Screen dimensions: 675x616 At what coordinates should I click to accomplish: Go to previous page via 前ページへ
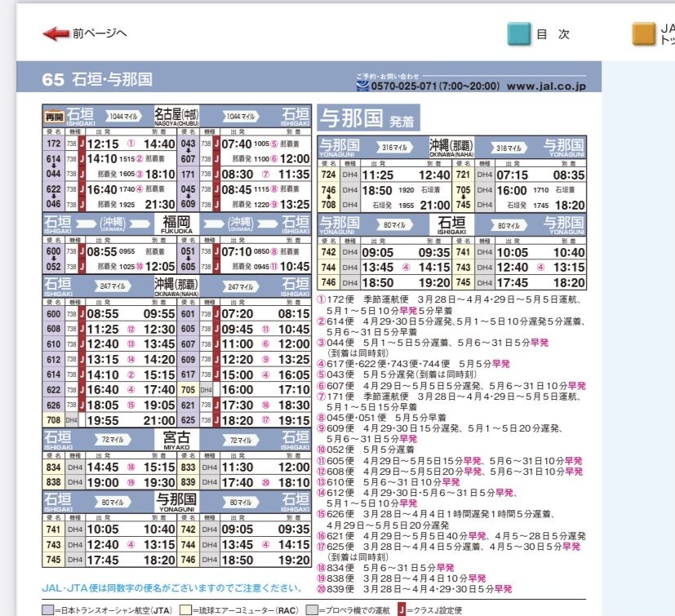click(100, 33)
